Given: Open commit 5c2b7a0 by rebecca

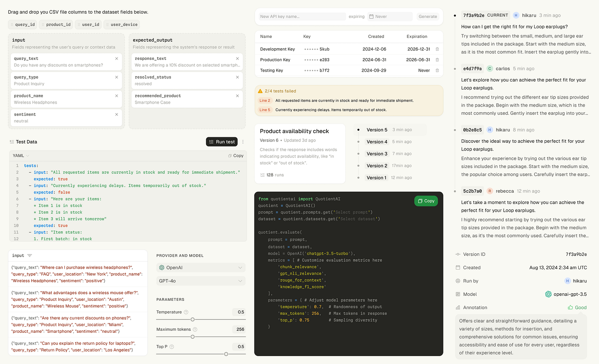Looking at the screenshot, I should click(473, 191).
